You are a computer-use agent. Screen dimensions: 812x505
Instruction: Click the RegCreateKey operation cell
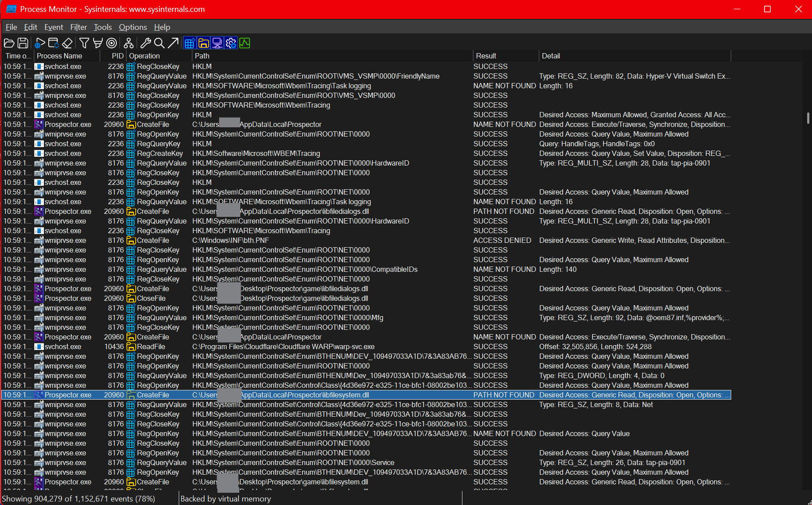pos(160,153)
